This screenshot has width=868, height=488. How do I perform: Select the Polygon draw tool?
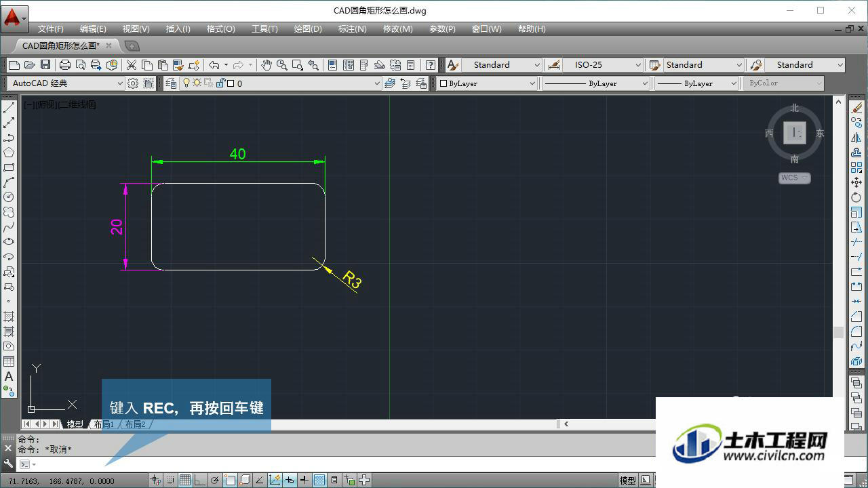pyautogui.click(x=9, y=152)
